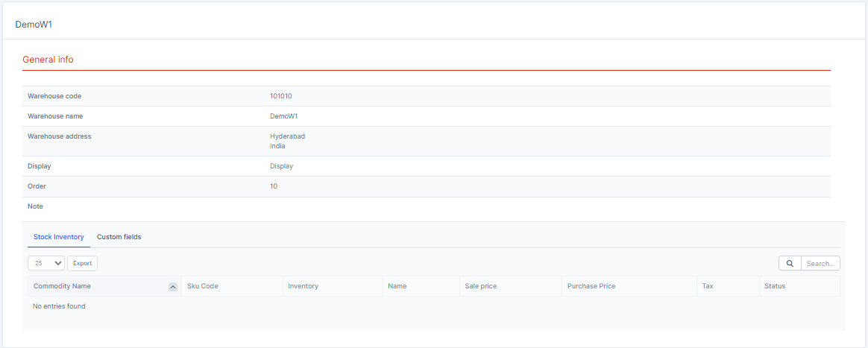Select the warehouse code value 101010

(x=280, y=96)
